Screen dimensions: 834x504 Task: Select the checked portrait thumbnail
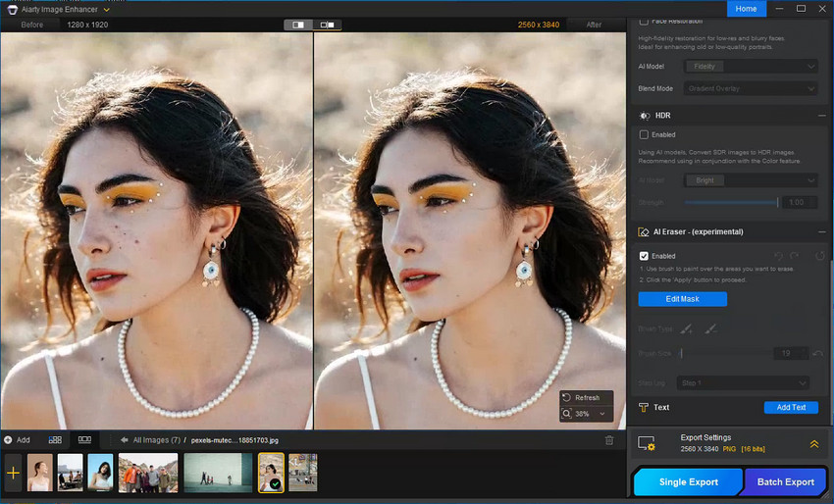(271, 473)
